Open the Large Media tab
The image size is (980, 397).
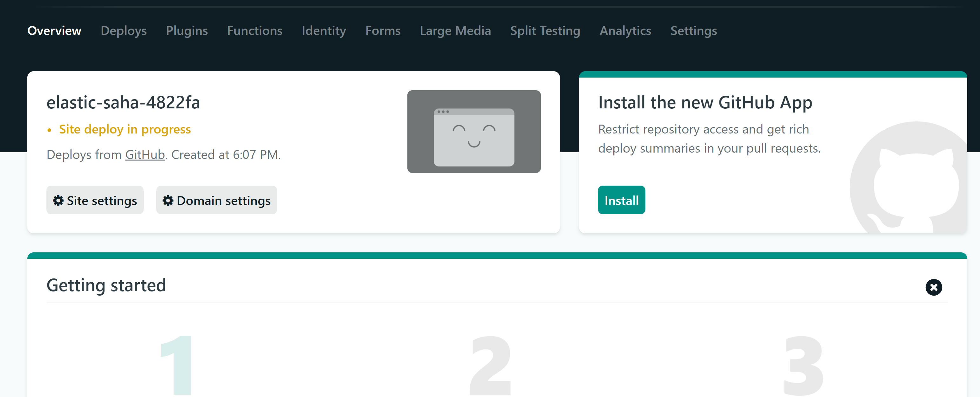point(455,31)
